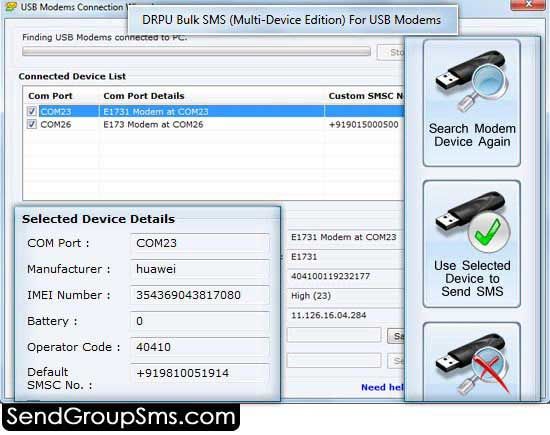
Task: Select the E1731 Modem at COM23 row
Action: click(x=214, y=111)
